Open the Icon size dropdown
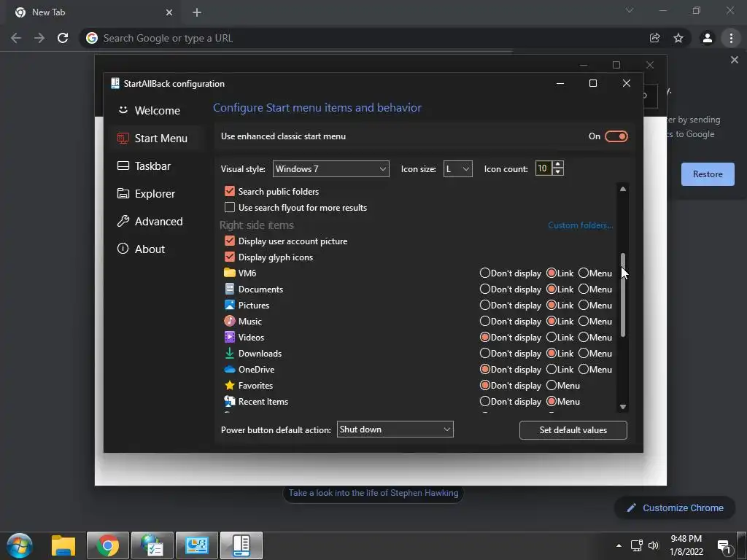This screenshot has width=747, height=560. [457, 168]
